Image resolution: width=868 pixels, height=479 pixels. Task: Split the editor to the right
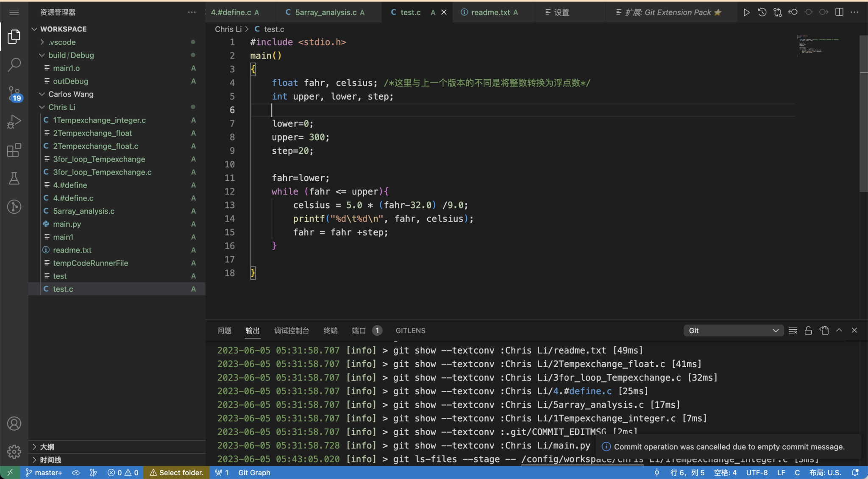839,12
